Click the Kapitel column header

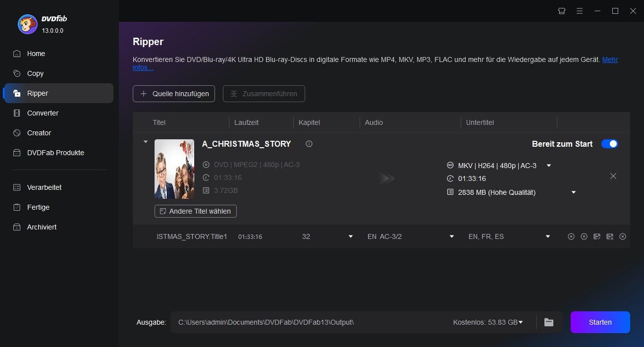pyautogui.click(x=310, y=122)
